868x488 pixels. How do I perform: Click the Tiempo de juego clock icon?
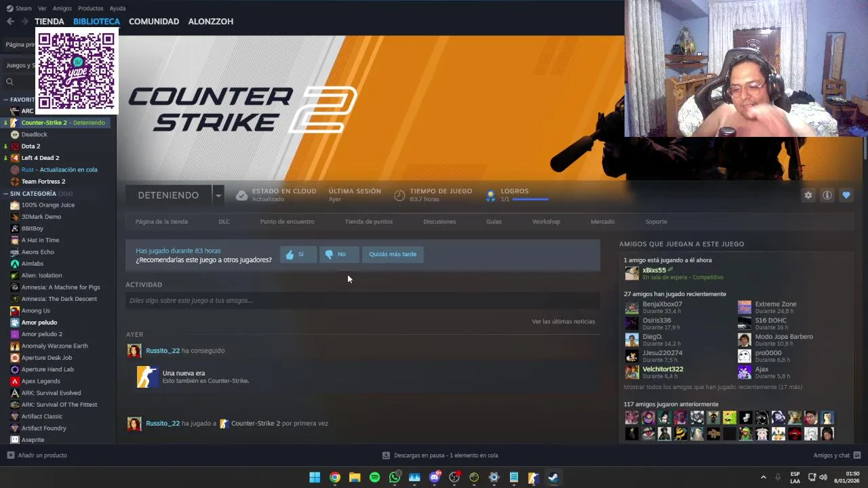click(x=399, y=195)
